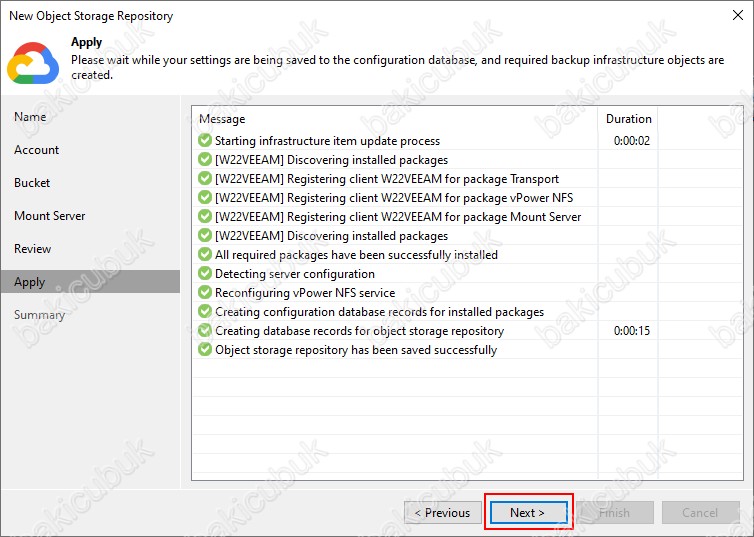Click check icon for Reconfiguring vPower NFS service
The width and height of the screenshot is (754, 537).
tap(205, 292)
